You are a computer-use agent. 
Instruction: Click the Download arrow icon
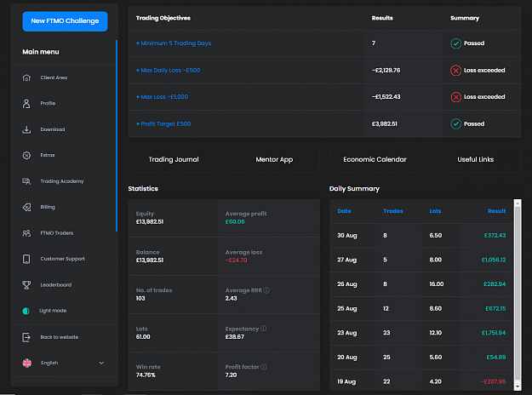click(26, 129)
